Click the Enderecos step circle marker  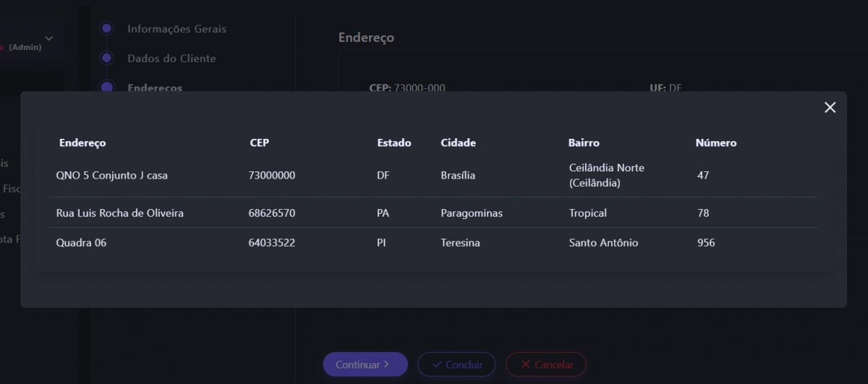pyautogui.click(x=107, y=87)
